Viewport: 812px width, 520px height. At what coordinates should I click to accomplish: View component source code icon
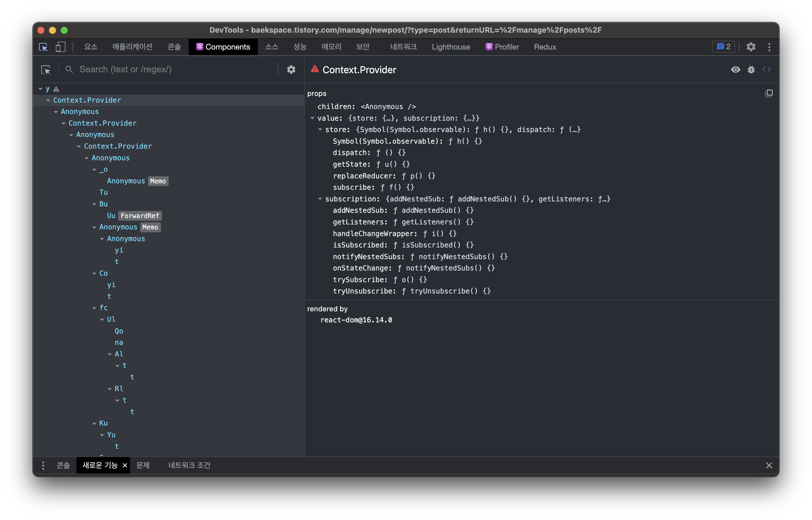[766, 70]
